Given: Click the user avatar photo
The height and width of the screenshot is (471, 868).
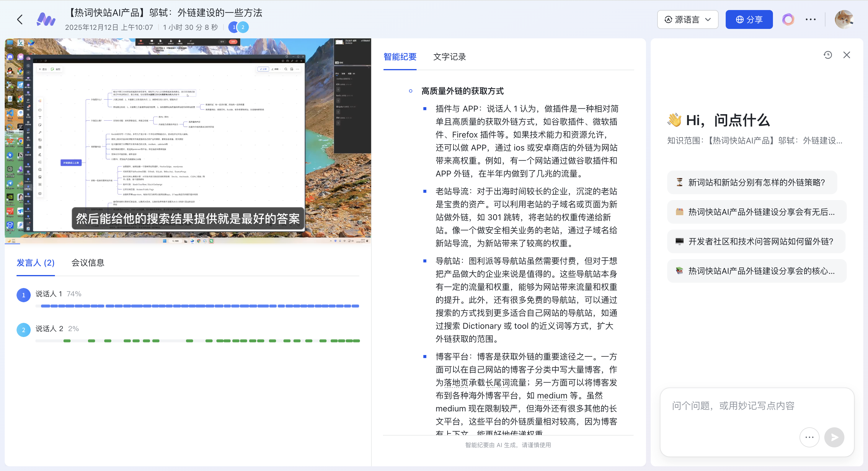Looking at the screenshot, I should pyautogui.click(x=844, y=19).
